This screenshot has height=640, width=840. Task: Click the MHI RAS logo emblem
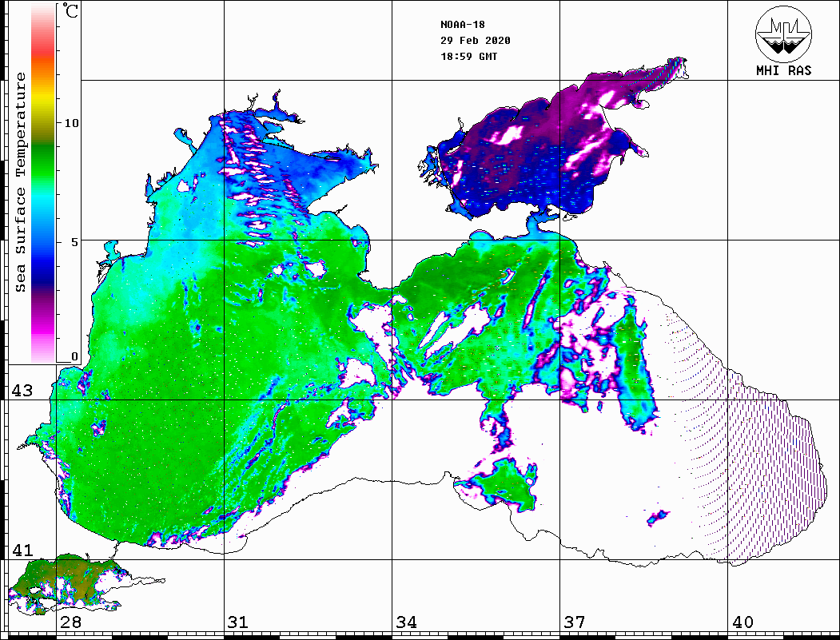(x=783, y=34)
